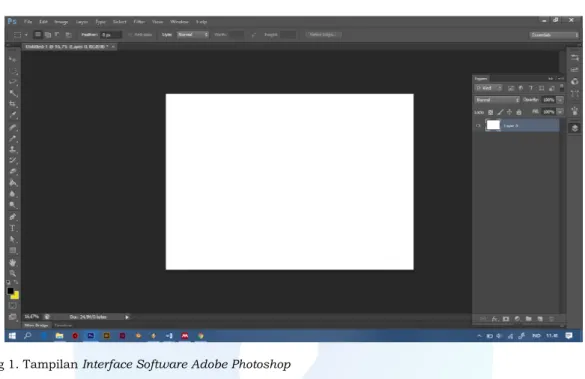Toggle Lock image pixels brush icon
Image resolution: width=585 pixels, height=379 pixels.
point(500,112)
